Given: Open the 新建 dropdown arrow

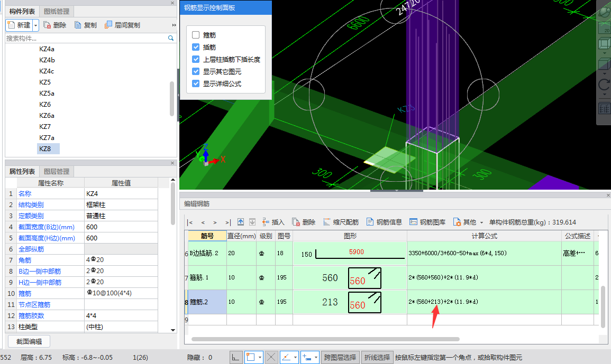Looking at the screenshot, I should click(x=35, y=25).
